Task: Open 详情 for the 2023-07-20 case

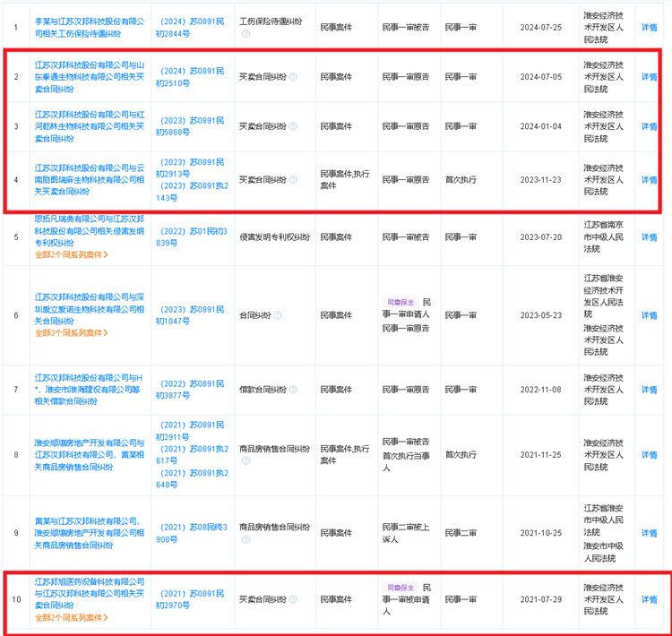Action: tap(649, 237)
